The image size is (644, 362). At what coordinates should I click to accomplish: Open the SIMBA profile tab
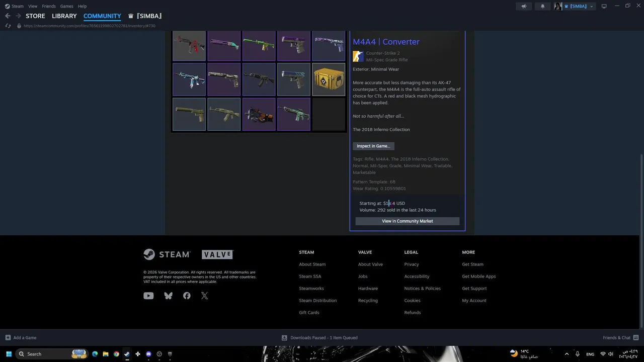pos(145,16)
